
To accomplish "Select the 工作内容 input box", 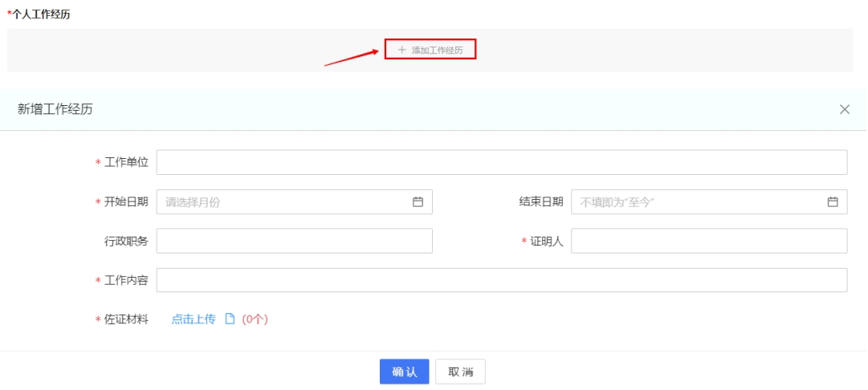I will click(501, 280).
